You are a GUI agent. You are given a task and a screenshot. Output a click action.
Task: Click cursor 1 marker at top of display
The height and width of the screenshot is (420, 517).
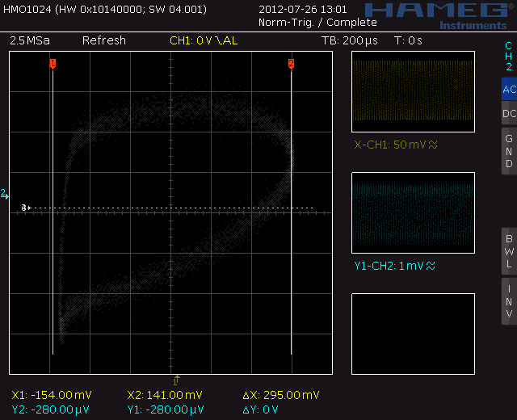coord(53,63)
